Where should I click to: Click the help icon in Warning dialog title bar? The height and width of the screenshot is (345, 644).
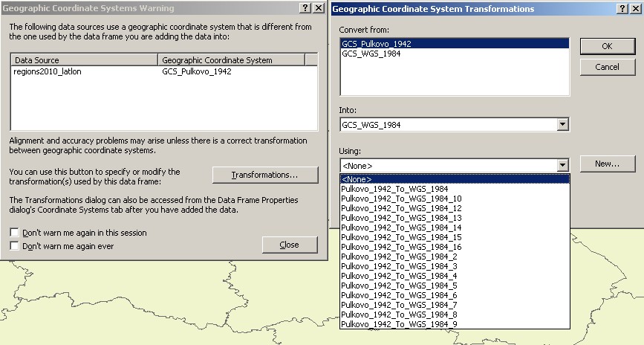pyautogui.click(x=305, y=8)
